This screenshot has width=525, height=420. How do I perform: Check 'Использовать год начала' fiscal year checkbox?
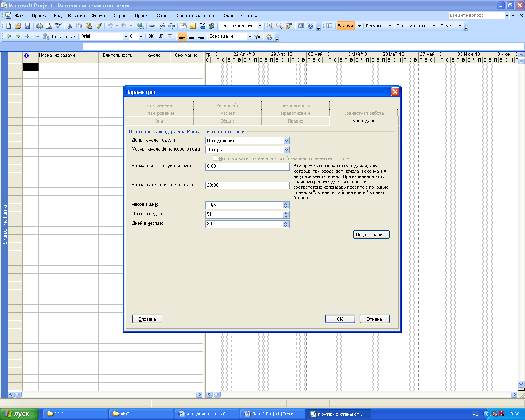coord(215,158)
